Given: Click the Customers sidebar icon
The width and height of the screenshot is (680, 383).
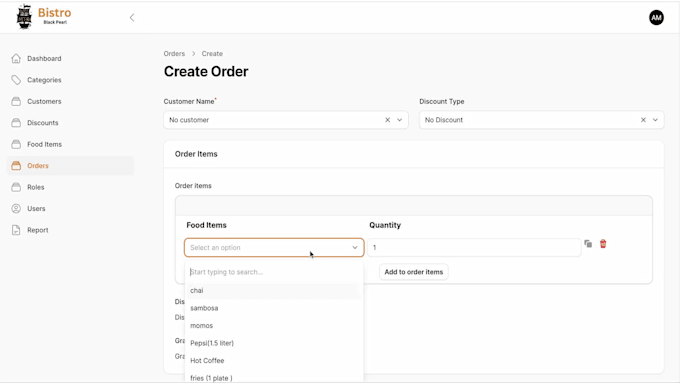Looking at the screenshot, I should pyautogui.click(x=16, y=101).
